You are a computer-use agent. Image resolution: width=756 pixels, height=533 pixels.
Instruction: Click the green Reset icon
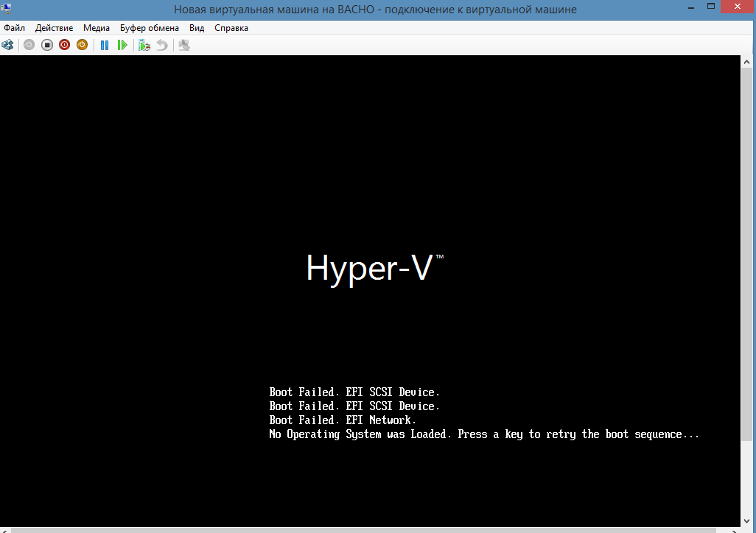click(x=122, y=45)
